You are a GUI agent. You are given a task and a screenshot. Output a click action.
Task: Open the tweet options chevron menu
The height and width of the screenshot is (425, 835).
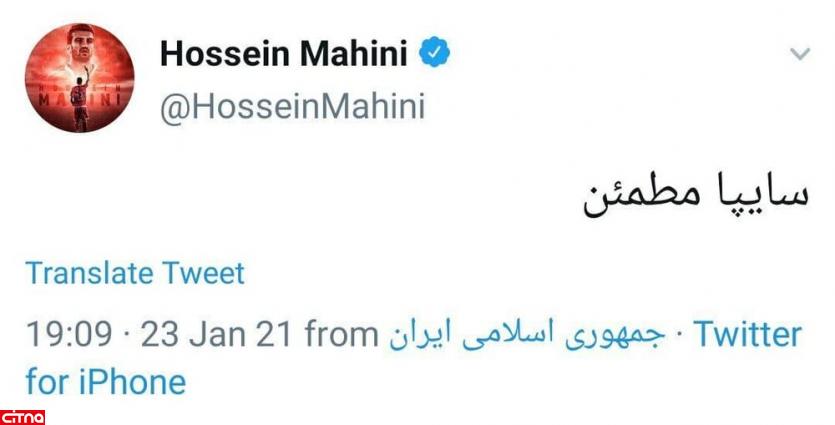click(799, 54)
